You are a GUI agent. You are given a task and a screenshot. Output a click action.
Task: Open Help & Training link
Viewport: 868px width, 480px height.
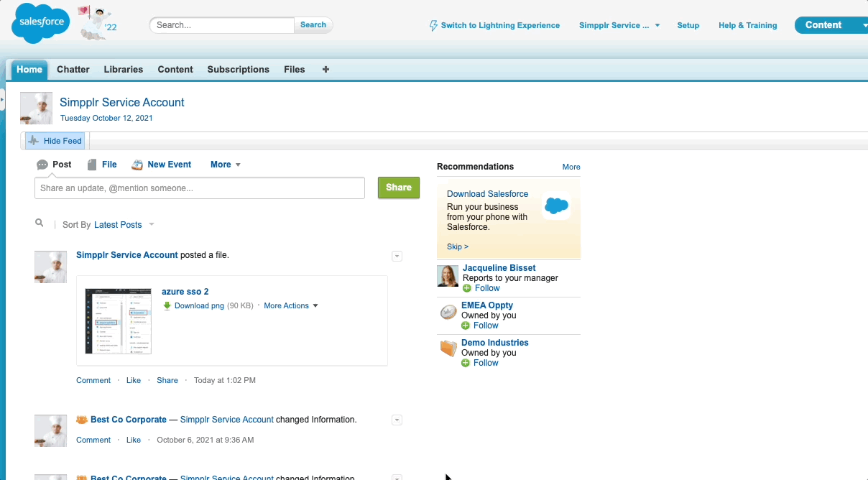tap(748, 25)
